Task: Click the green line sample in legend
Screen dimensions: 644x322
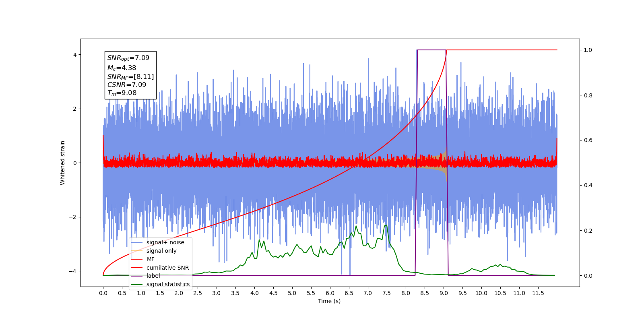Action: [x=137, y=284]
